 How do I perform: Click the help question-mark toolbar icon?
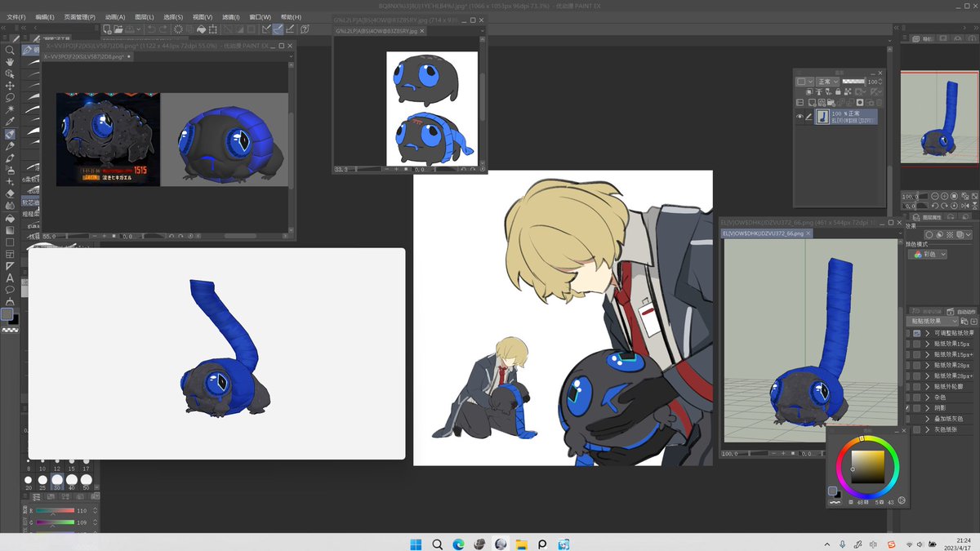pos(304,29)
